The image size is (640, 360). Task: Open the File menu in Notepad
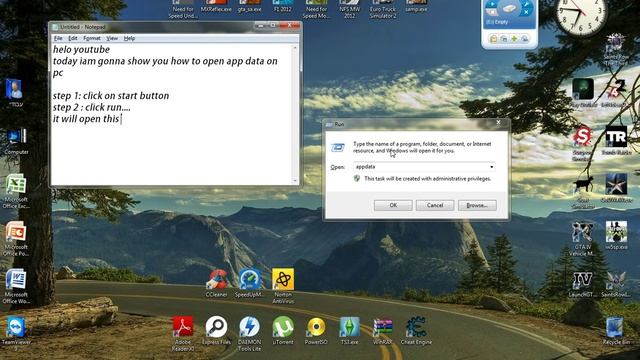click(58, 38)
